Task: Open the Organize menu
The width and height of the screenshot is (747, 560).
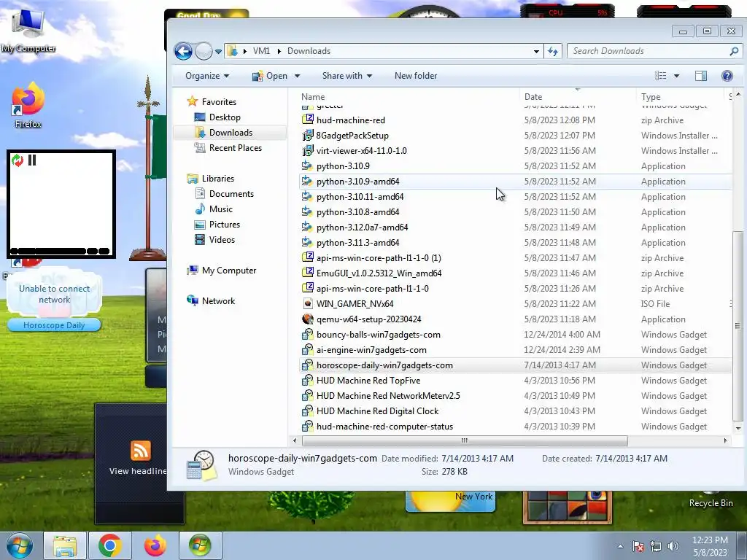Action: (207, 76)
